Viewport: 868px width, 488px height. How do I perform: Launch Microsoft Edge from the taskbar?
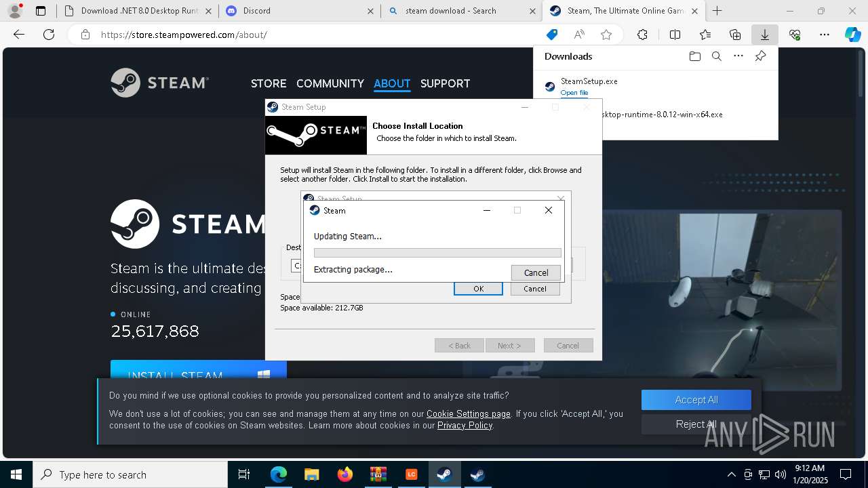279,474
